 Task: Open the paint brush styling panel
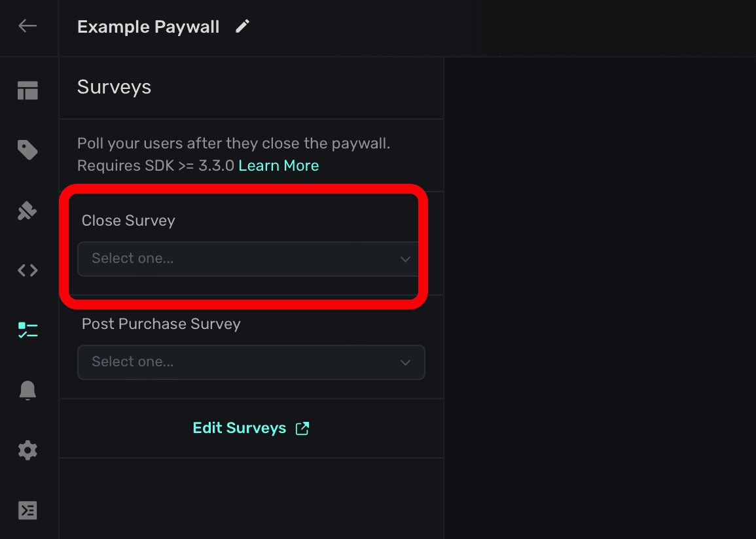[27, 211]
